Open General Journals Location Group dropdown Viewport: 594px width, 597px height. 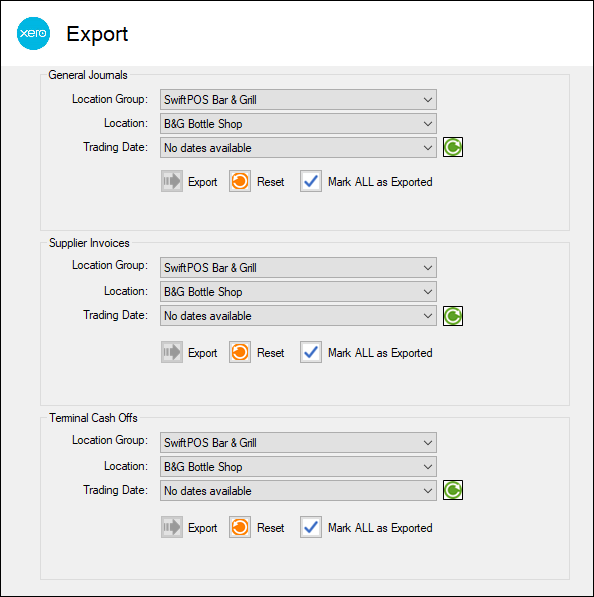pyautogui.click(x=298, y=100)
